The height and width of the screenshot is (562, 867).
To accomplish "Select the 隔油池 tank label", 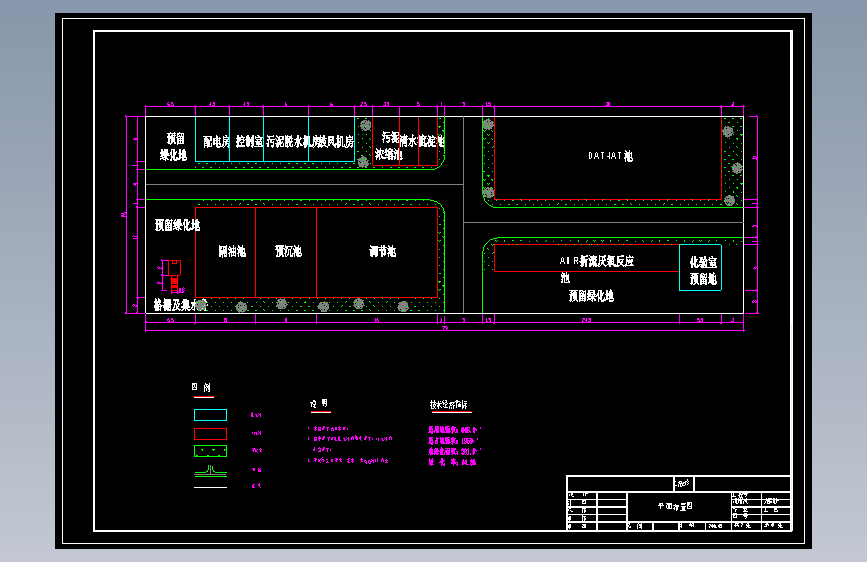I will point(232,252).
